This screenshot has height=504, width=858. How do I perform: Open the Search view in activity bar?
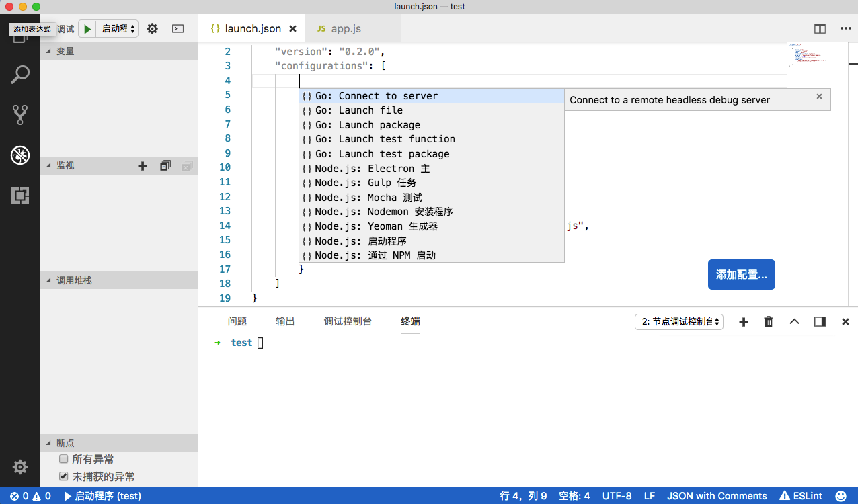tap(20, 74)
